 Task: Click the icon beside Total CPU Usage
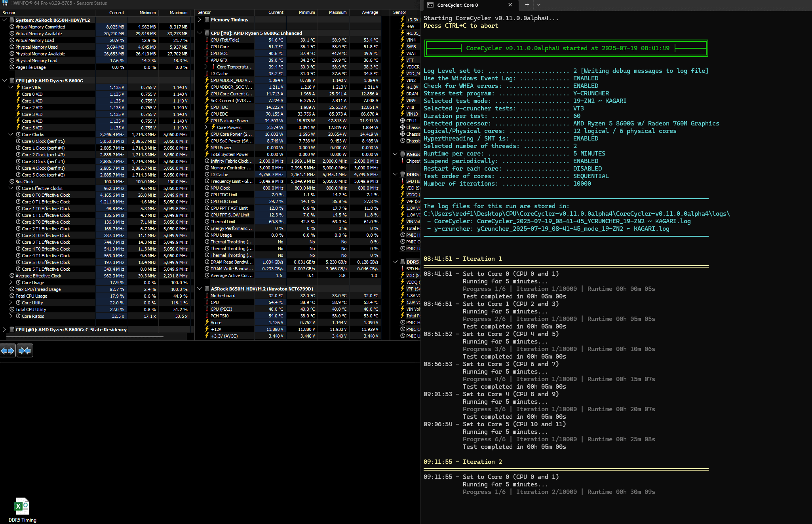click(x=12, y=296)
